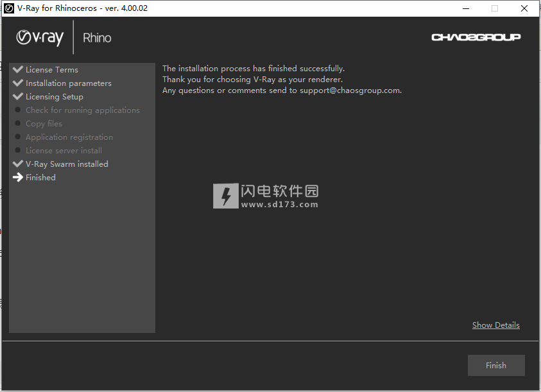Select the Application registration step

(69, 137)
